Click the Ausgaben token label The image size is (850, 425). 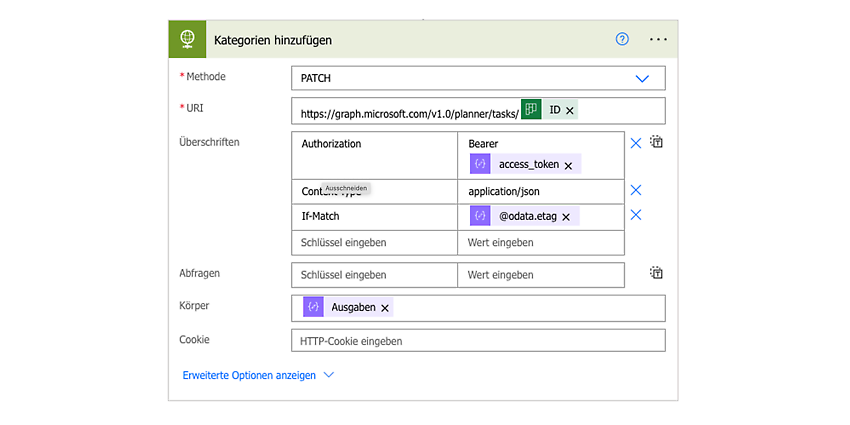(x=353, y=307)
